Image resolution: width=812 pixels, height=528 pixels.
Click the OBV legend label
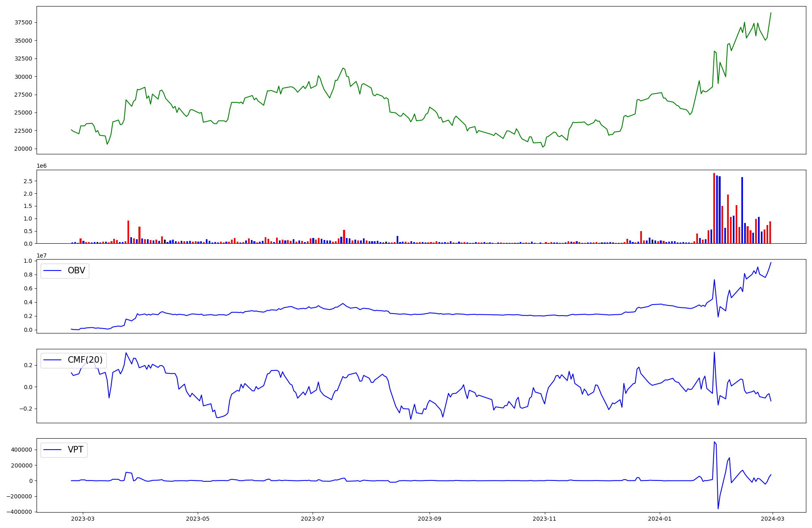(x=76, y=271)
